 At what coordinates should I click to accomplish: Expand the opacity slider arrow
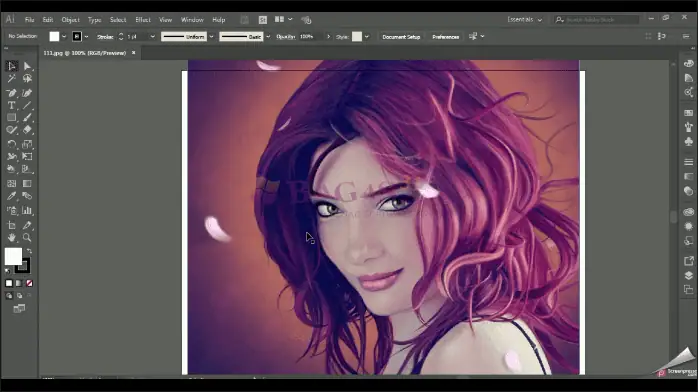(x=329, y=36)
